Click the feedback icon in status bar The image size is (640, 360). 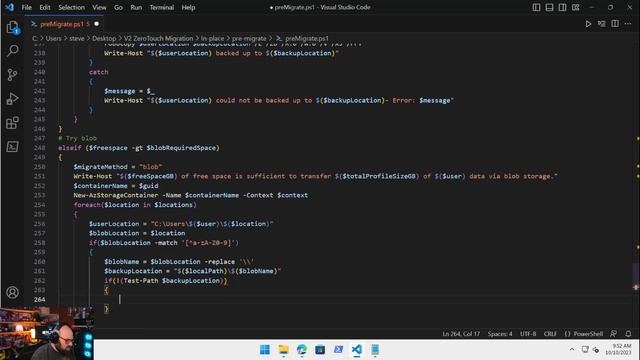pos(613,334)
